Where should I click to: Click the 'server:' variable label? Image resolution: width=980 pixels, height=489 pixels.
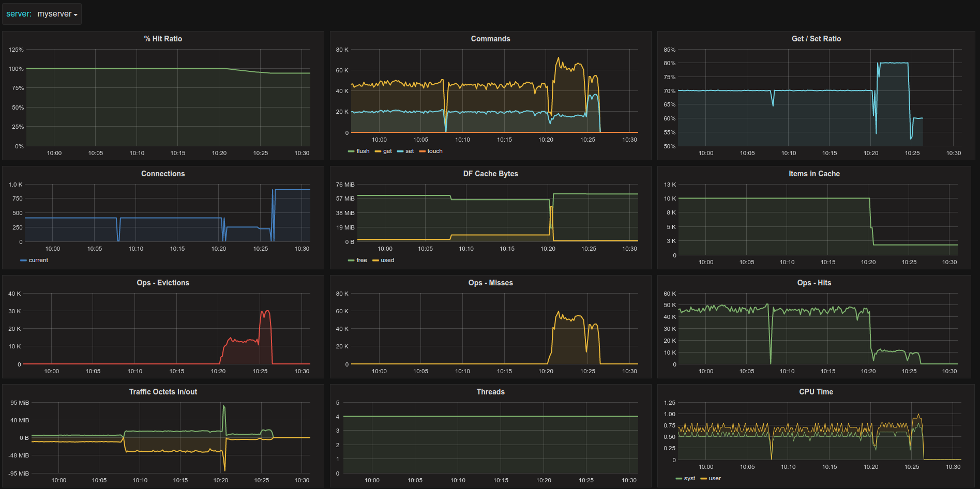19,14
